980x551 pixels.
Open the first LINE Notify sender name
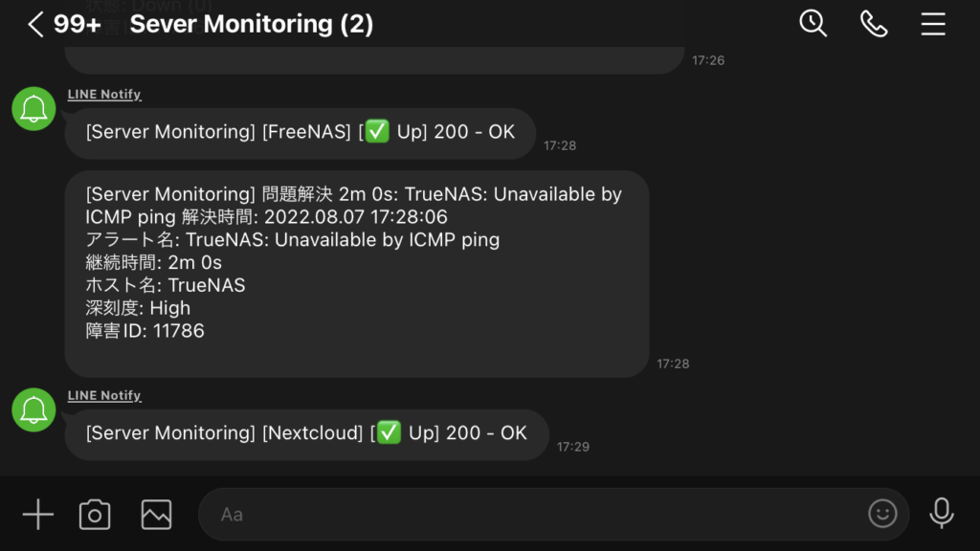tap(104, 95)
